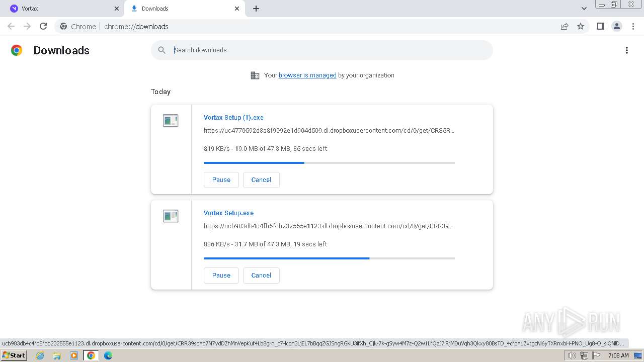Open Chrome's three-dot menu
644x362 pixels.
633,26
